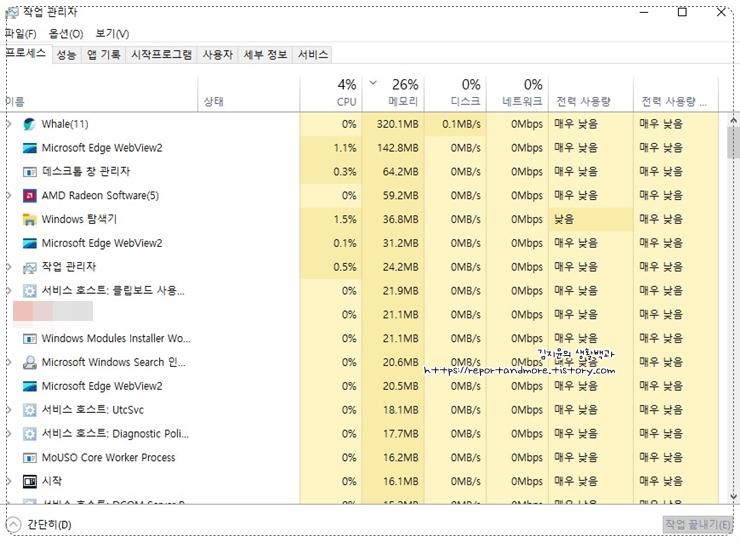
Task: Switch to the 서비스 tab
Action: (x=312, y=55)
